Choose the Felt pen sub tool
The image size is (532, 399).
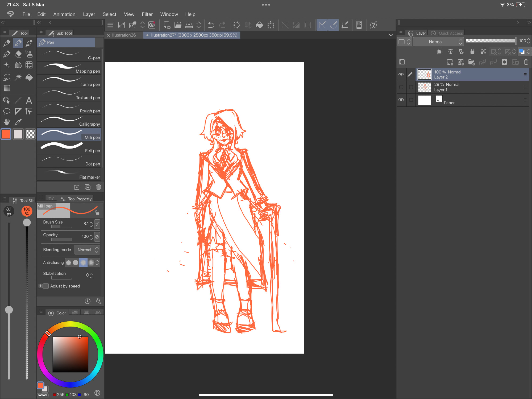tap(69, 148)
